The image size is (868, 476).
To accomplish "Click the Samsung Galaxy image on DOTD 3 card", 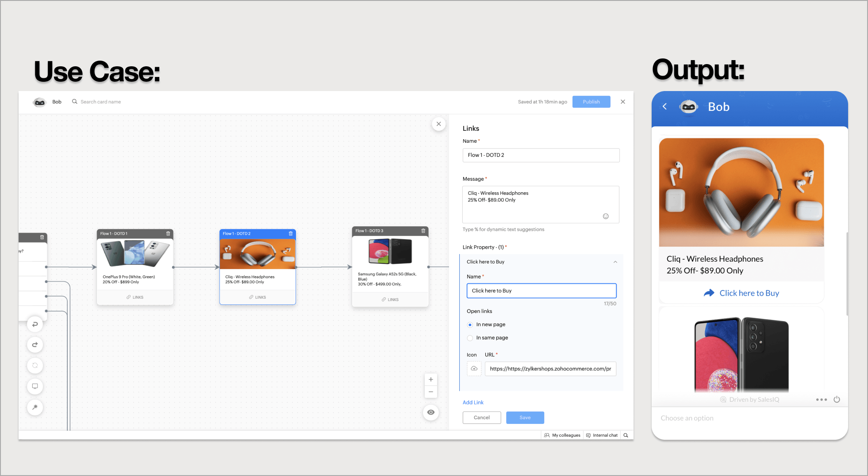I will point(390,251).
